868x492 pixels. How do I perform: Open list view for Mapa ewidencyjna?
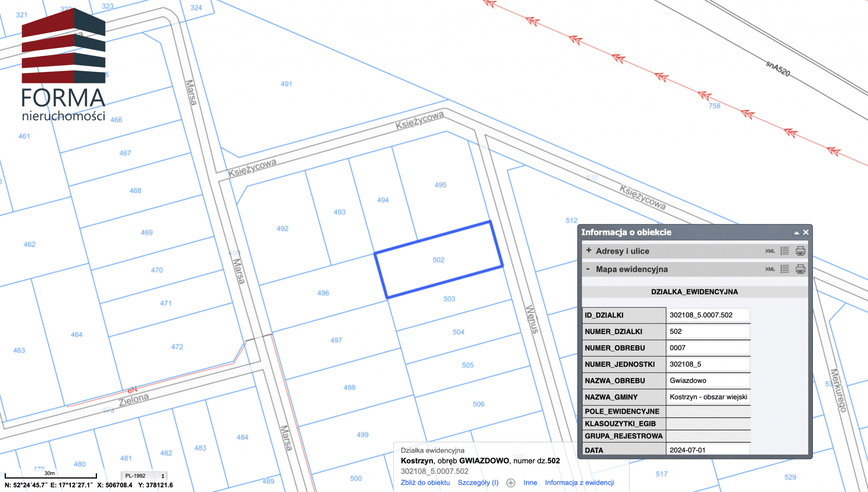[785, 269]
